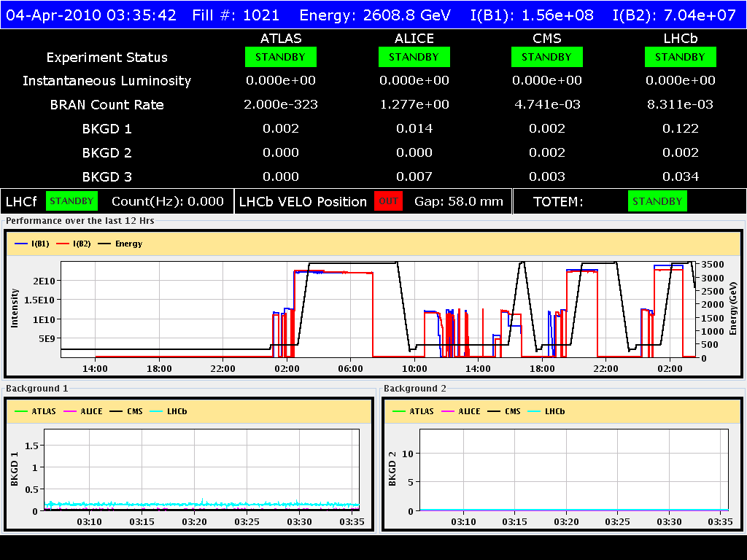Click CMS BRAN count value 4.741e-03
The image size is (747, 560).
[x=547, y=104]
